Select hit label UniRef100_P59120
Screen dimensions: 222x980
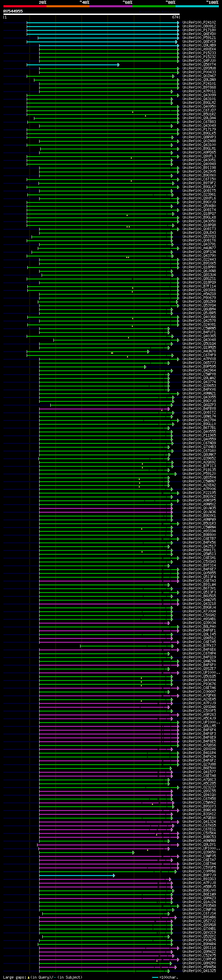tap(199, 473)
